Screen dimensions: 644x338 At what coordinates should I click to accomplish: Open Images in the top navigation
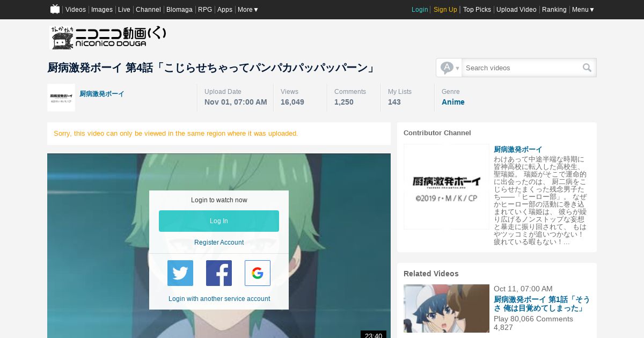(x=102, y=10)
